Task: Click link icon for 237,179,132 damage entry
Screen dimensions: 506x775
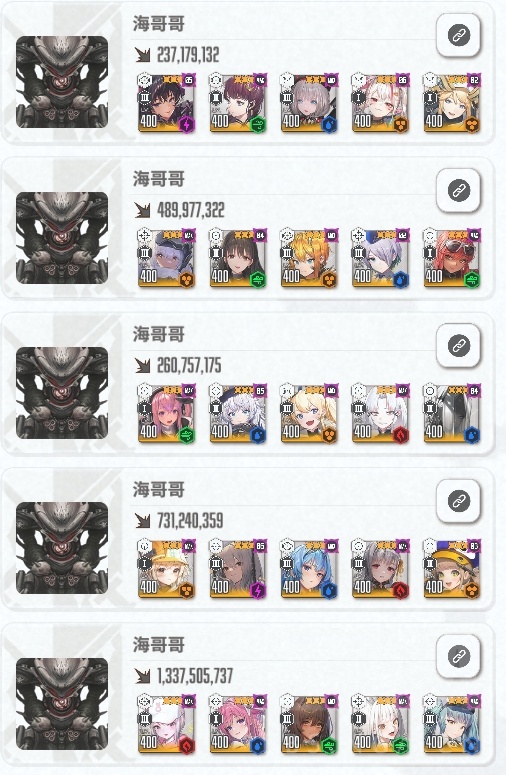Action: click(x=458, y=35)
